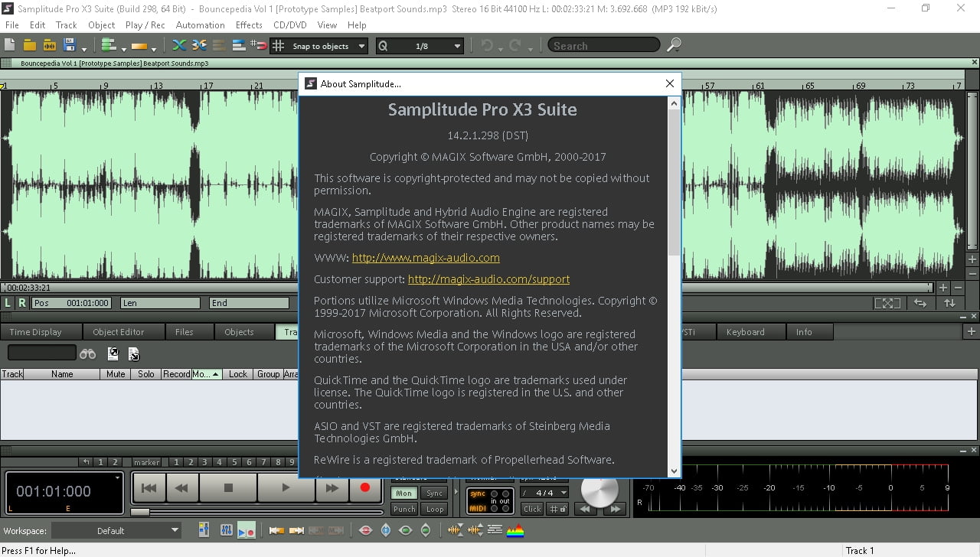Screen dimensions: 980x557
Task: Sort by the Mute column header
Action: tap(116, 374)
